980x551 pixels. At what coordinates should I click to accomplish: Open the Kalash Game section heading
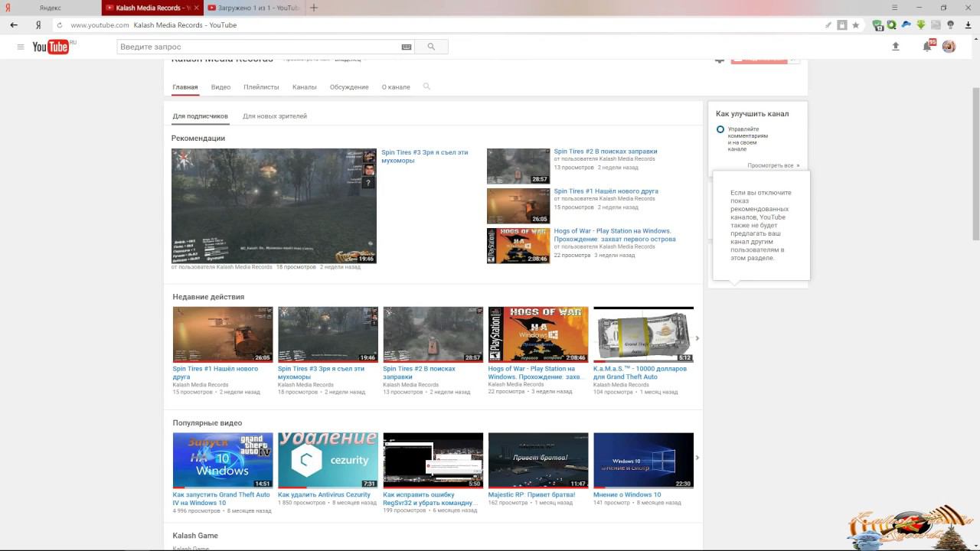click(x=195, y=536)
